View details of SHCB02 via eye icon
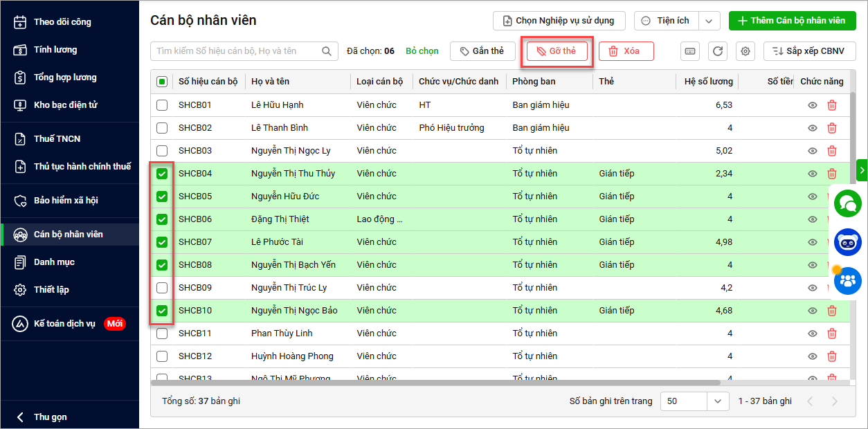This screenshot has width=868, height=429. [813, 128]
